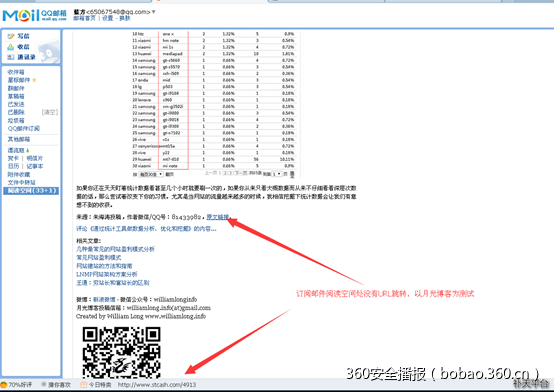Open the 群邮件 folder
Viewport: 554px width, 392px height.
click(16, 88)
